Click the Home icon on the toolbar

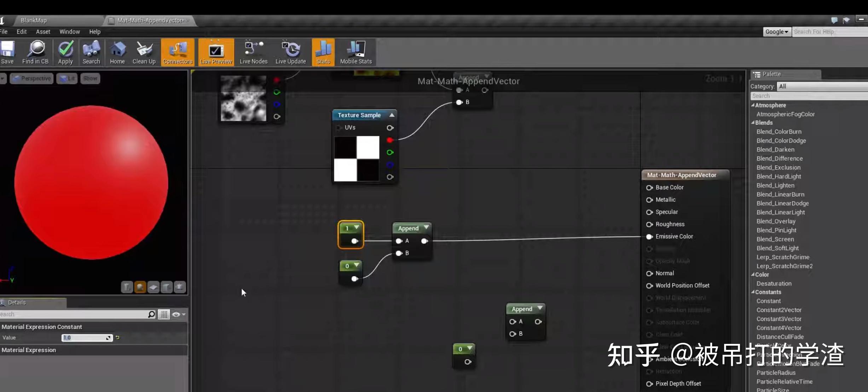(117, 52)
